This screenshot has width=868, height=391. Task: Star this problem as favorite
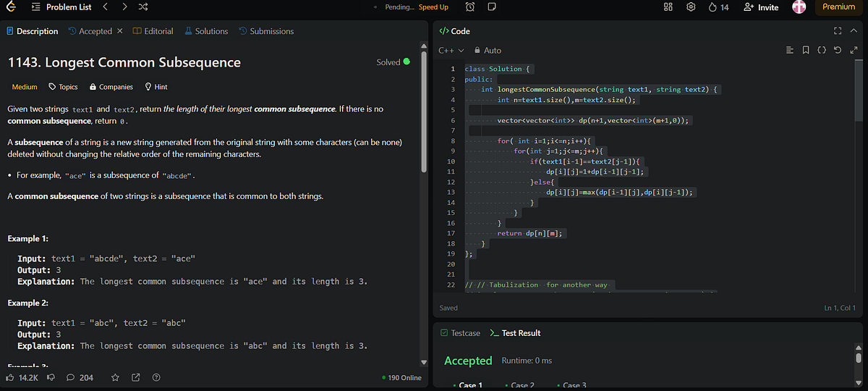click(x=115, y=377)
